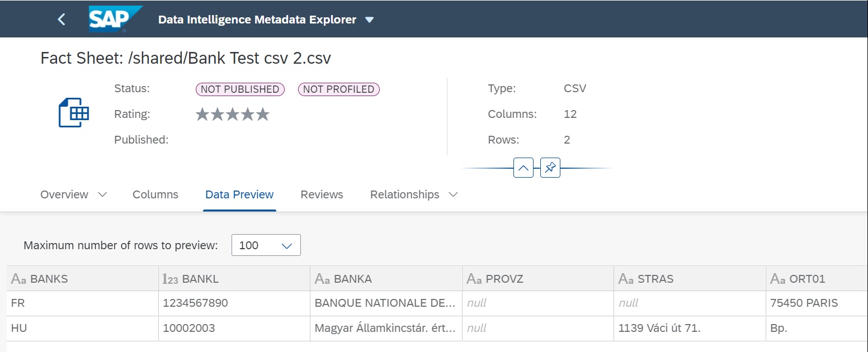Click the pin header icon
This screenshot has width=868, height=352.
point(550,168)
